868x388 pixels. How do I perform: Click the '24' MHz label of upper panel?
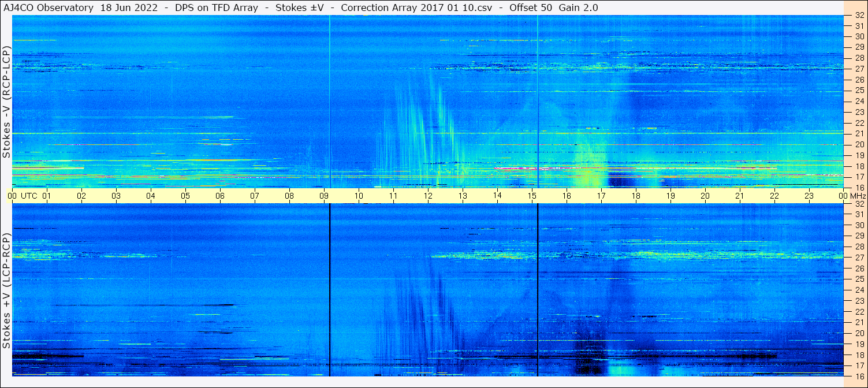pyautogui.click(x=859, y=101)
